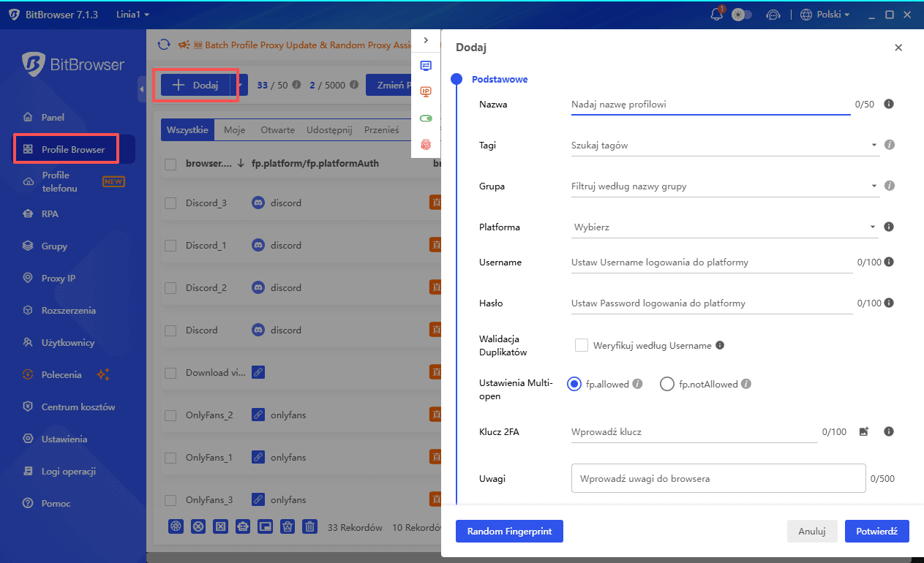Click the recycle bin icon in the bottom toolbar
Image resolution: width=924 pixels, height=563 pixels.
(x=288, y=526)
